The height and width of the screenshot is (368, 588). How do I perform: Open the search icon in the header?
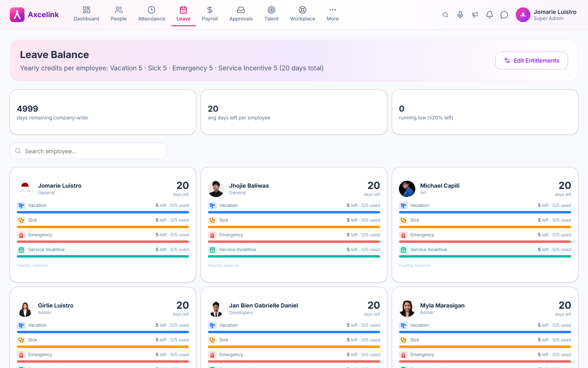pyautogui.click(x=445, y=15)
